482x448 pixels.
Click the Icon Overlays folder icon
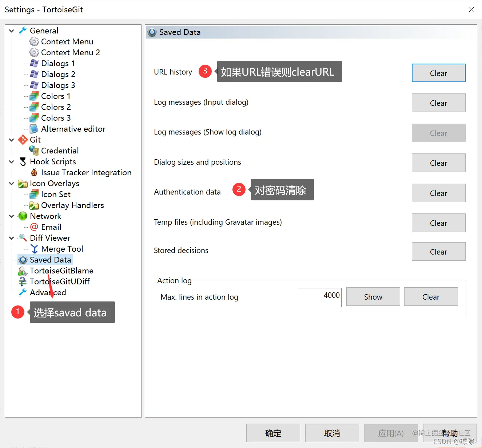(23, 183)
